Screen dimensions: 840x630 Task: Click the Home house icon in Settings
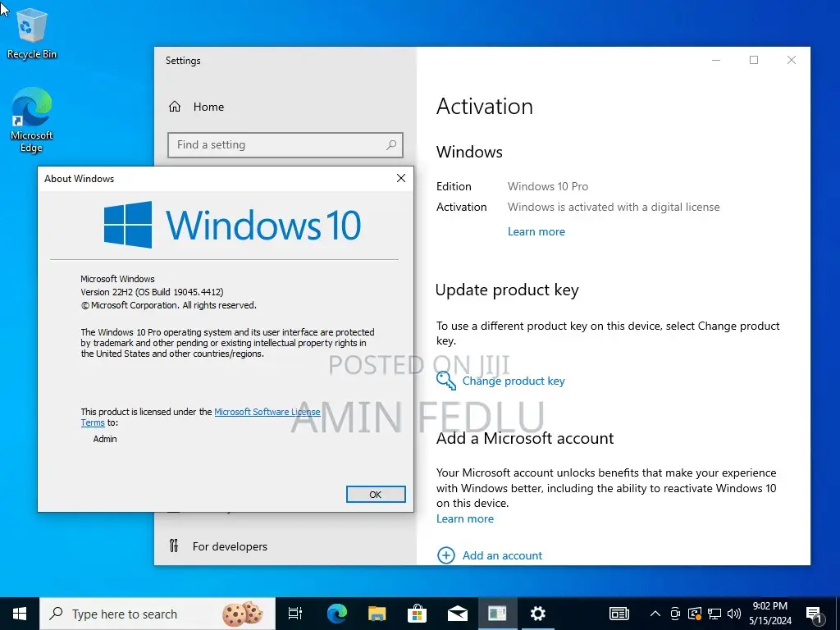(174, 107)
